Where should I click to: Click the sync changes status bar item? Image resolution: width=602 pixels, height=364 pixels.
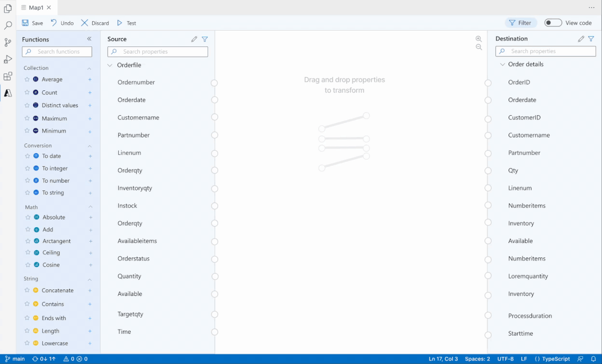click(x=44, y=359)
